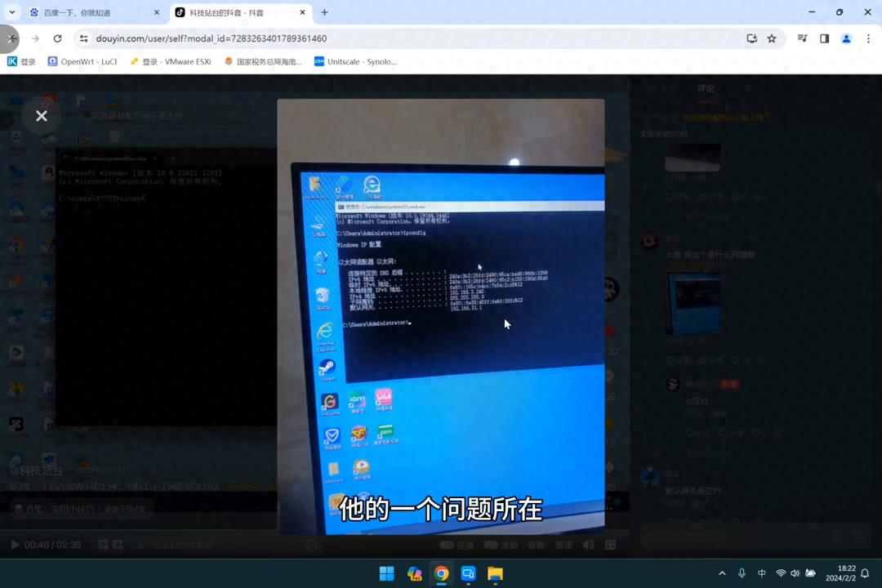Click the microphone icon in system tray
Image resolution: width=882 pixels, height=588 pixels.
[742, 573]
